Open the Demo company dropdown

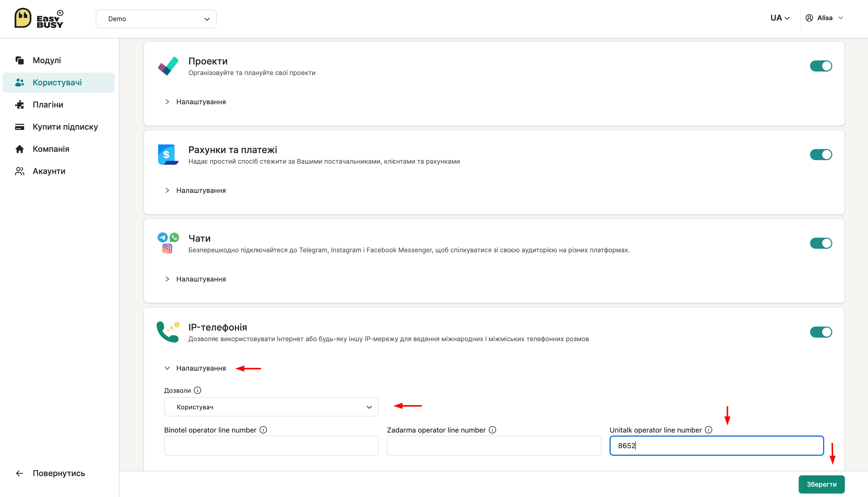(156, 19)
